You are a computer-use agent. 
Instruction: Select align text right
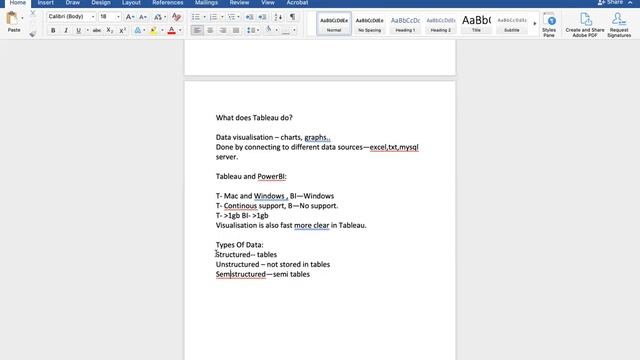[x=223, y=30]
